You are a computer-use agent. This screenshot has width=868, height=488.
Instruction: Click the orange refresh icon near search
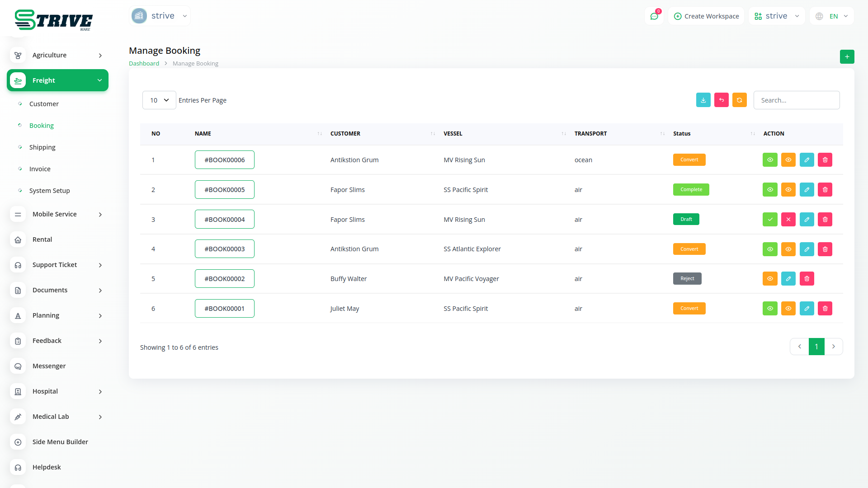[x=739, y=100]
